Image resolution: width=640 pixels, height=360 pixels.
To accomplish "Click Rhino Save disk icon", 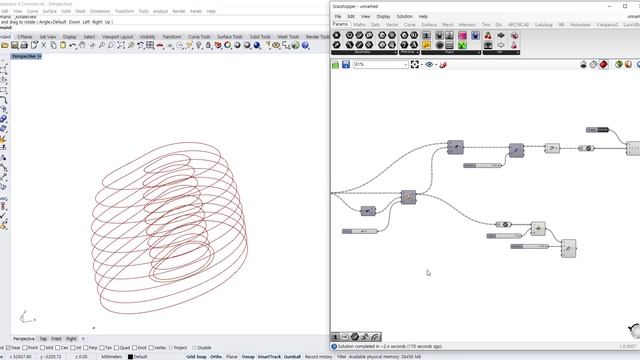I will 15,45.
